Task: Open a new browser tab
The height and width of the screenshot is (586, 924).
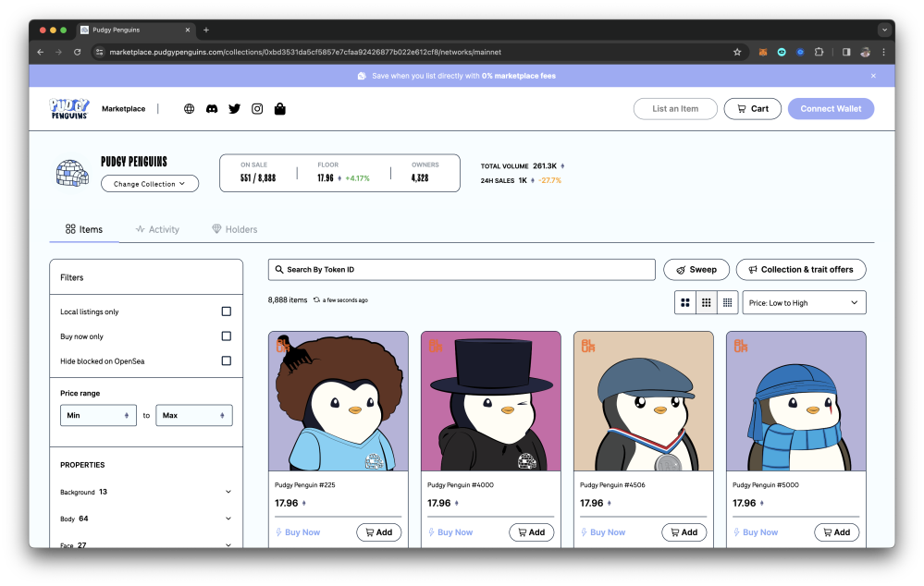Action: pos(206,30)
